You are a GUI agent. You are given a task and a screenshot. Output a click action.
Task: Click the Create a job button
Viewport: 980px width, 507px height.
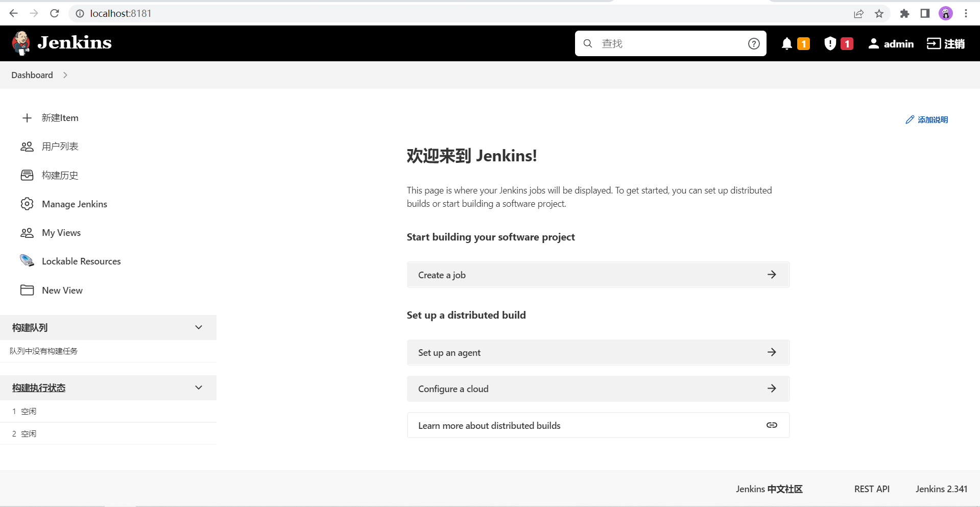click(x=598, y=275)
